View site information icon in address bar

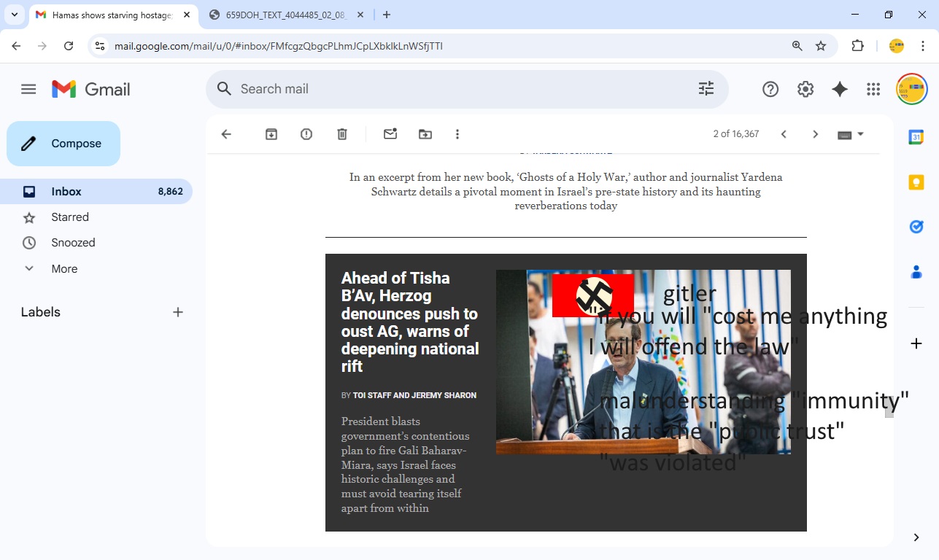[101, 46]
